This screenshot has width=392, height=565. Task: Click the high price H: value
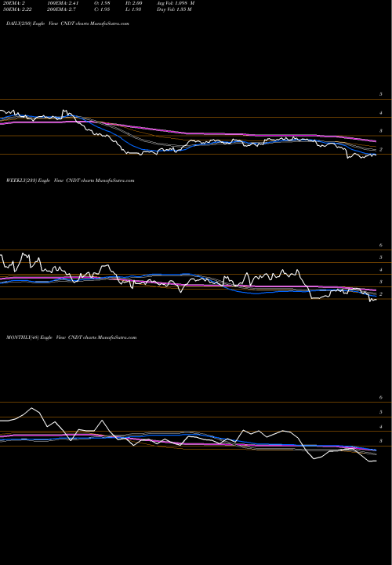pos(134,3)
